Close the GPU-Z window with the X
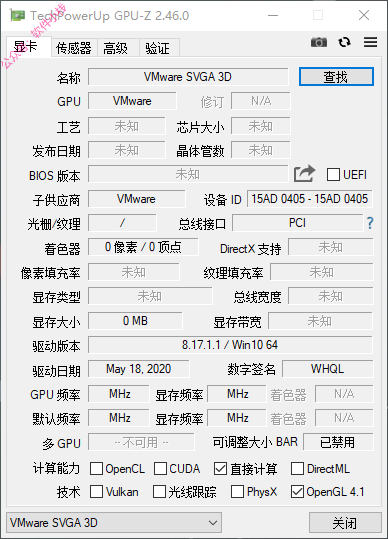 tap(364, 15)
